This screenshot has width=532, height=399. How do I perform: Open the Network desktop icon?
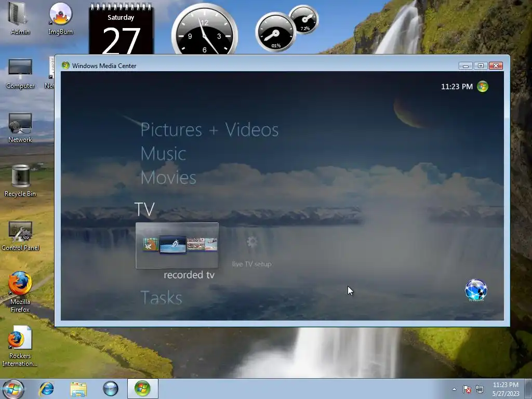[x=20, y=127]
